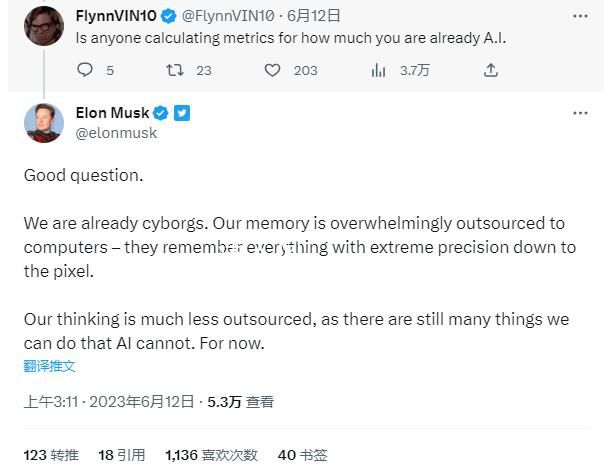Click the 翻译推文 translate tweet link
This screenshot has height=474, width=608.
(x=50, y=366)
